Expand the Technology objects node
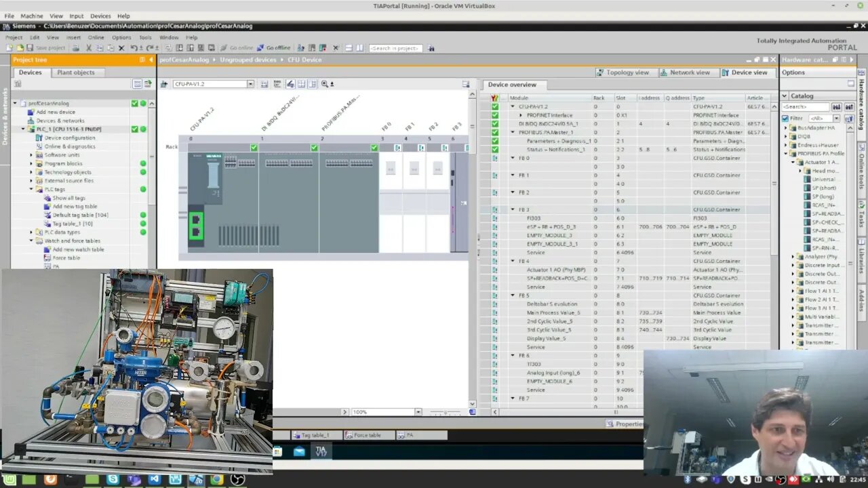 pyautogui.click(x=31, y=172)
